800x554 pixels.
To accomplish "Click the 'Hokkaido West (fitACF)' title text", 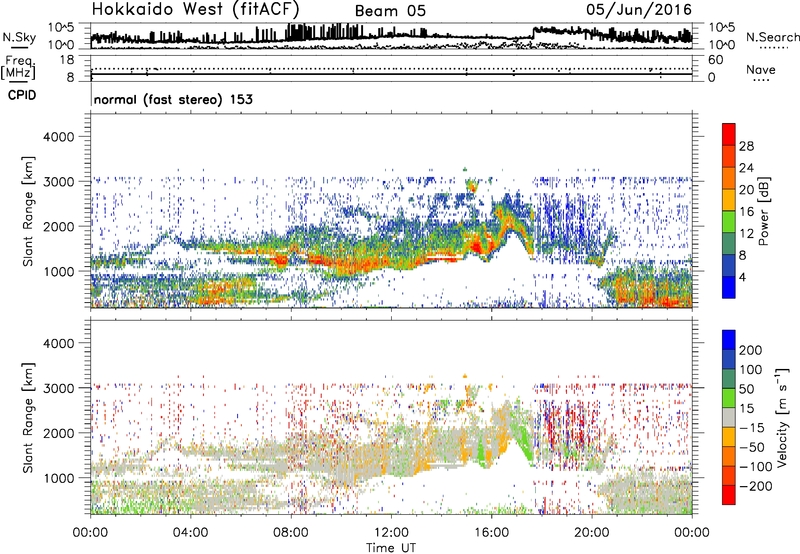I will tap(195, 9).
